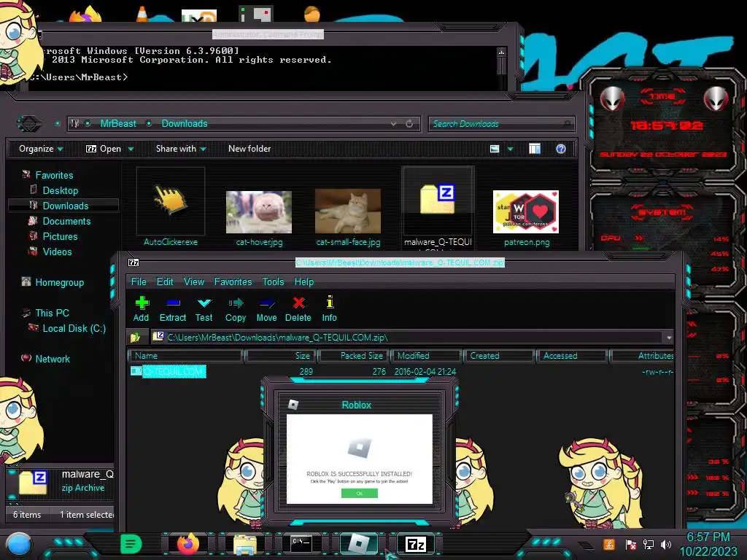The width and height of the screenshot is (747, 560).
Task: Click Downloads in Explorer breadcrumb
Action: pos(185,124)
